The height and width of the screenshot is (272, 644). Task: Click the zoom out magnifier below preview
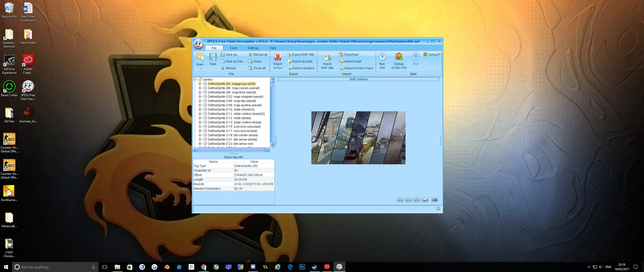point(408,200)
